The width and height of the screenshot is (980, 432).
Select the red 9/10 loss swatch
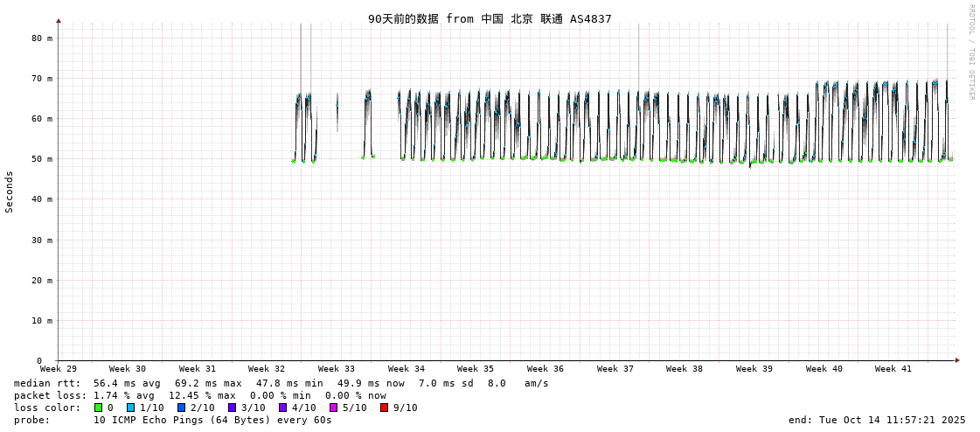click(385, 408)
